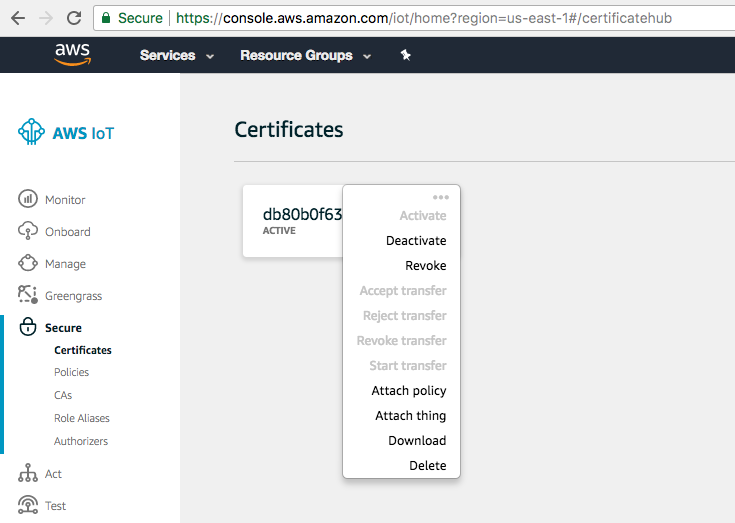The height and width of the screenshot is (523, 735).
Task: Click the greyed Revoke transfer entry
Action: [401, 341]
